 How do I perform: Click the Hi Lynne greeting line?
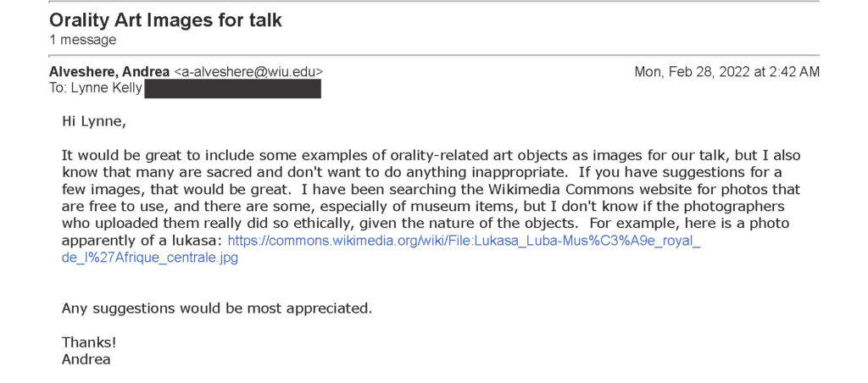[x=94, y=122]
